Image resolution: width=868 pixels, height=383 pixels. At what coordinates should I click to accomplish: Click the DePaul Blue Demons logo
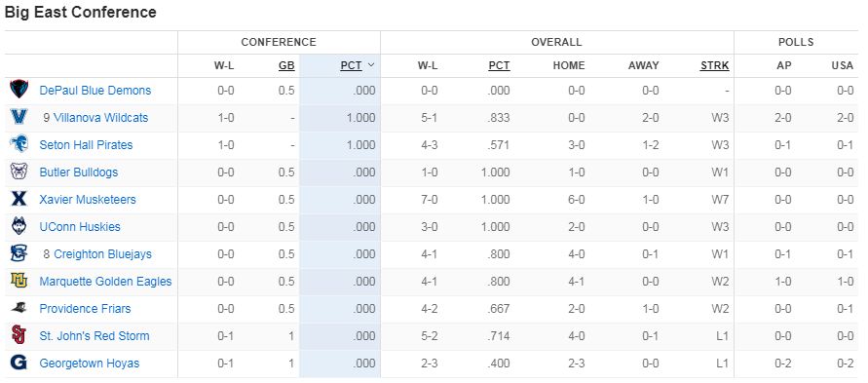[19, 91]
